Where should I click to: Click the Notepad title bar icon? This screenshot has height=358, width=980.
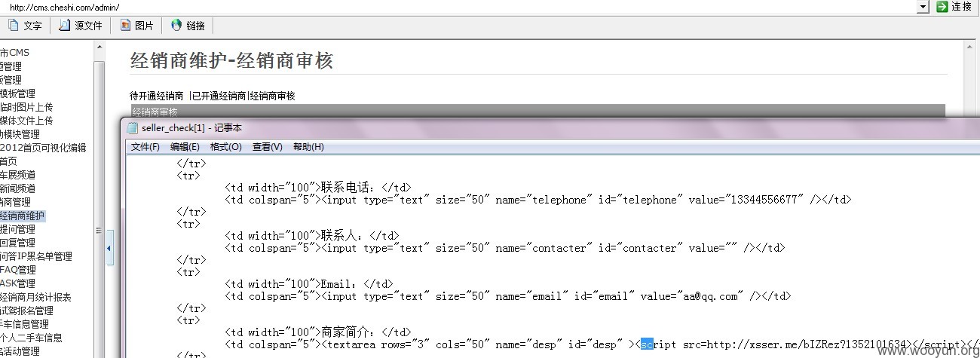pyautogui.click(x=133, y=128)
